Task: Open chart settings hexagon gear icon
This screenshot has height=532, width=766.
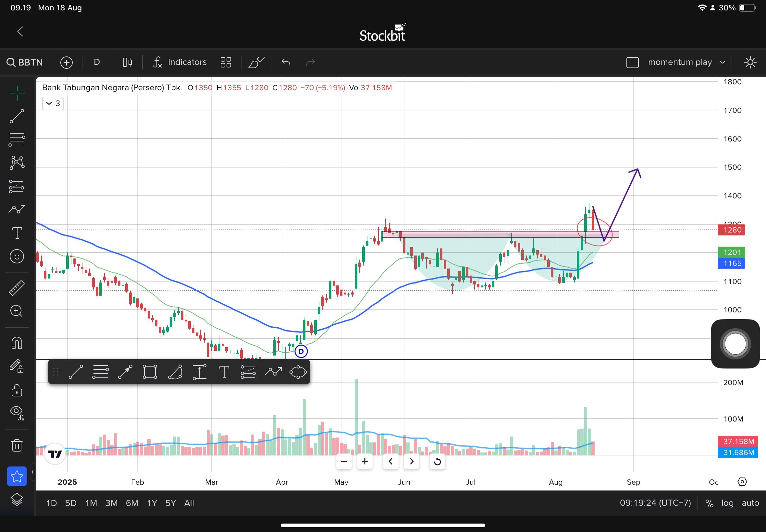Action: (x=742, y=482)
